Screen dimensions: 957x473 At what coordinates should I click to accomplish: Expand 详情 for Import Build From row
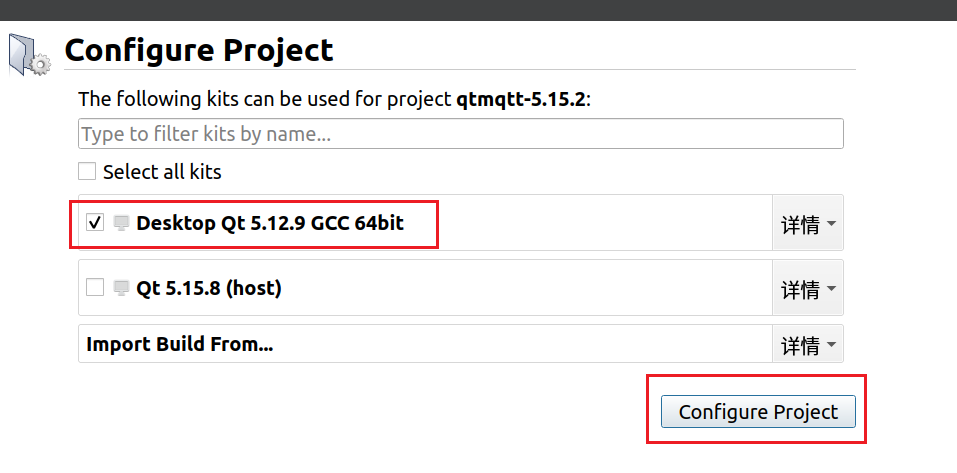pos(807,344)
